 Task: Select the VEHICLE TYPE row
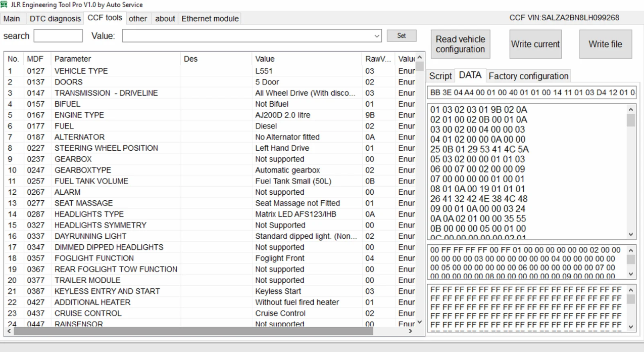(x=210, y=71)
